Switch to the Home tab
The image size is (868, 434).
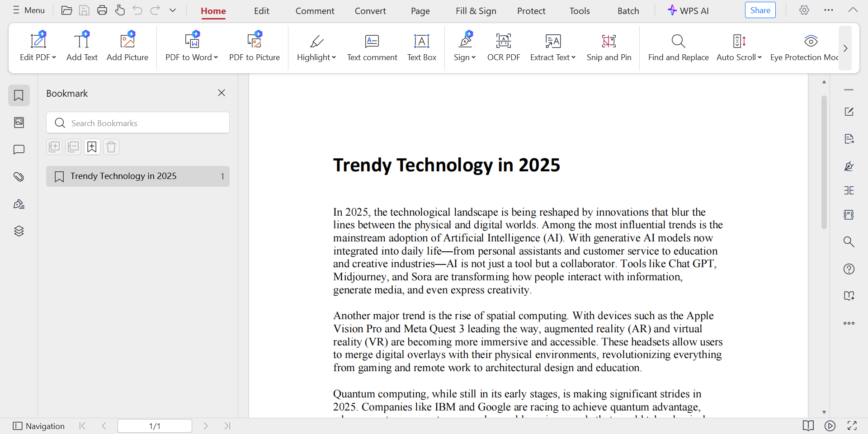[213, 11]
